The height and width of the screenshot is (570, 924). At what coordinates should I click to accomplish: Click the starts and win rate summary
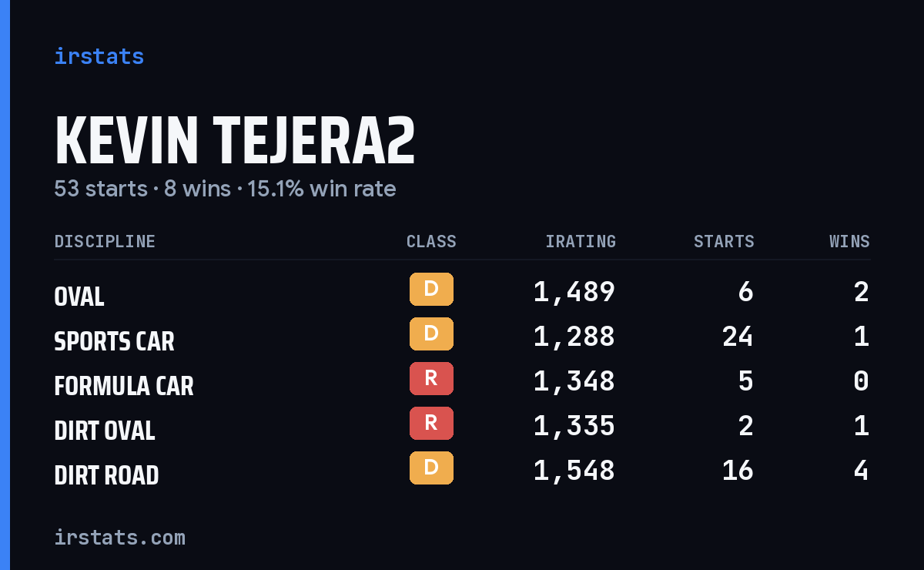click(225, 189)
